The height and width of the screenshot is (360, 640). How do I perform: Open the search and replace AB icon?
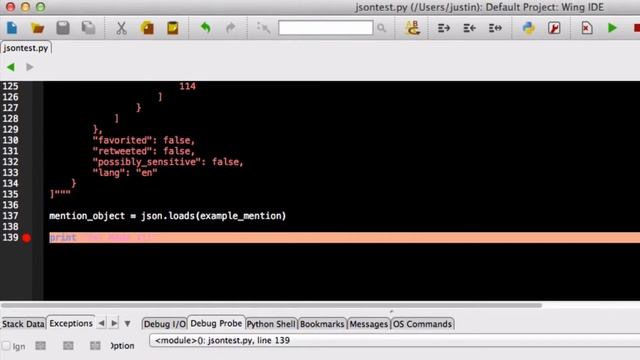click(412, 28)
